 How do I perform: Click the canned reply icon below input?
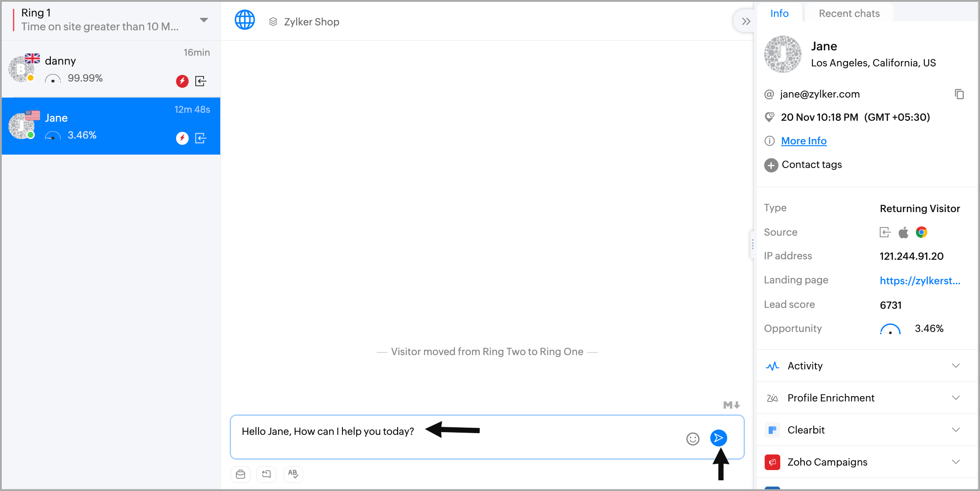(266, 474)
